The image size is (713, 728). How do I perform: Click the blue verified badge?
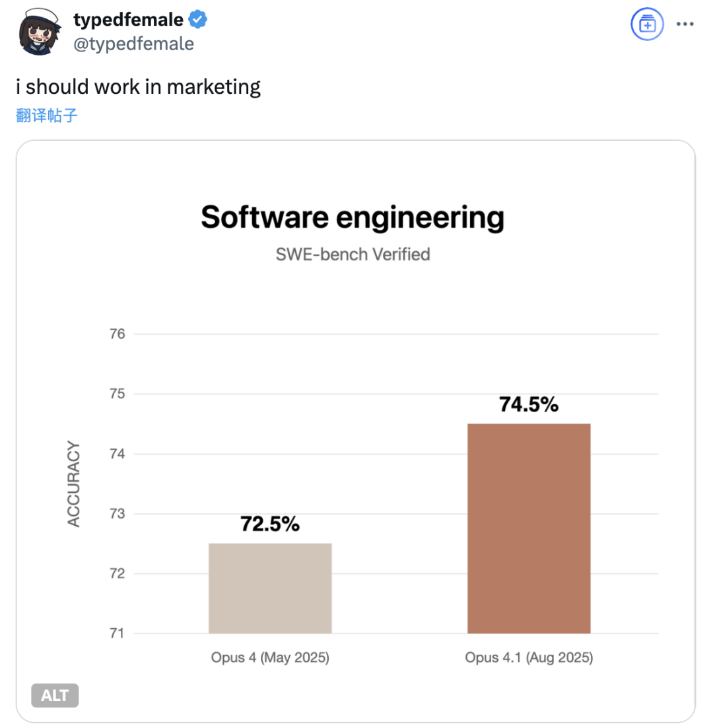pos(197,20)
